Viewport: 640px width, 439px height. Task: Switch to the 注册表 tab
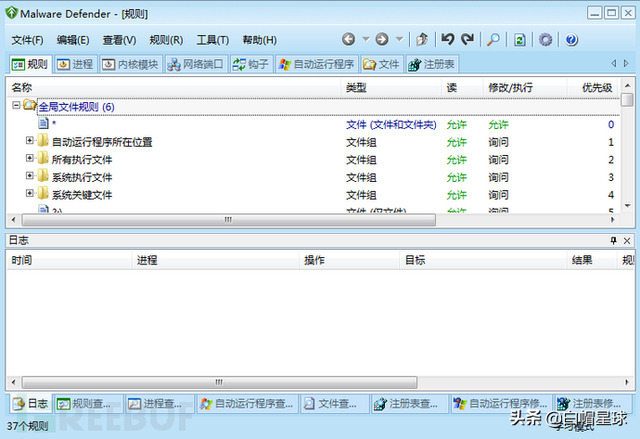[x=432, y=64]
